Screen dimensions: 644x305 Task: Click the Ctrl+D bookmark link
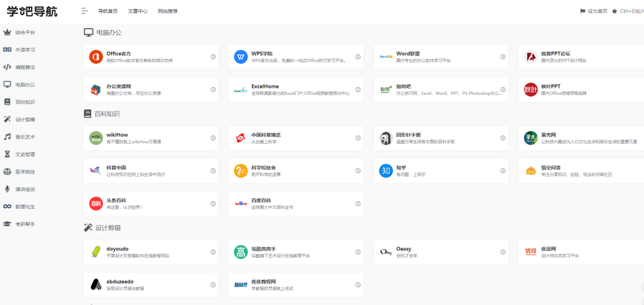pos(627,11)
